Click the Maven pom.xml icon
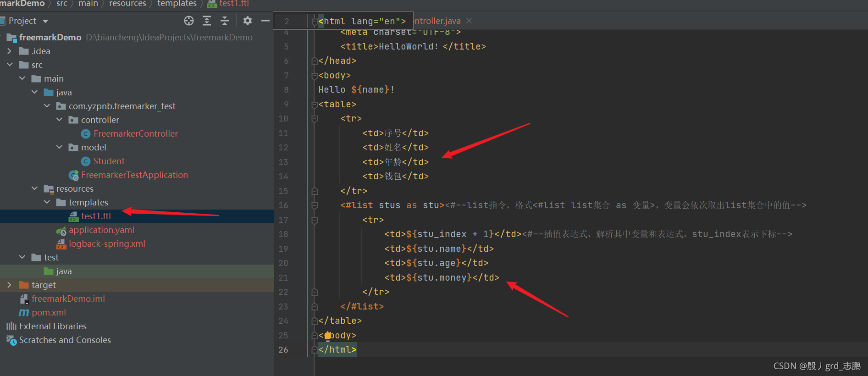868x376 pixels. coord(24,312)
